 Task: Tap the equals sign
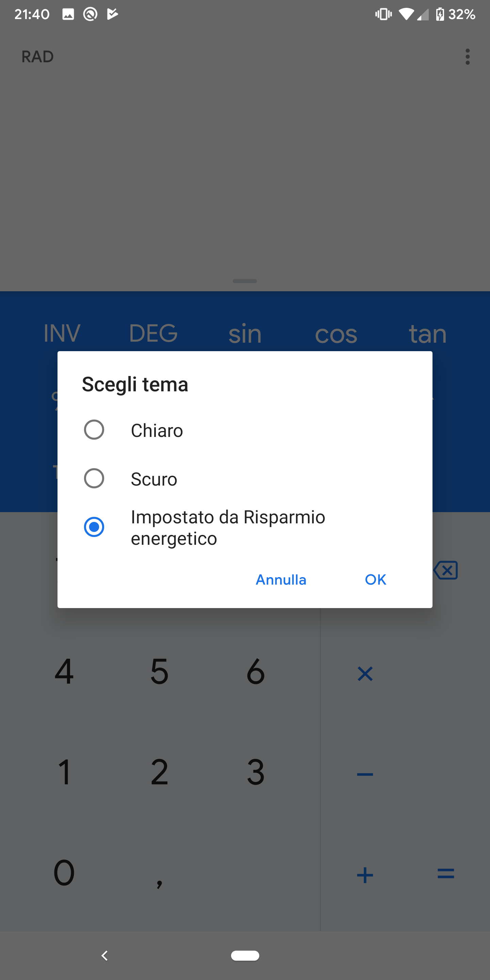(445, 873)
